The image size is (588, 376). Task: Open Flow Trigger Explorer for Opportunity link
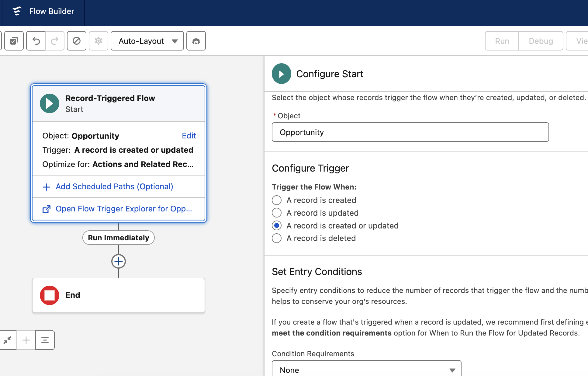124,209
